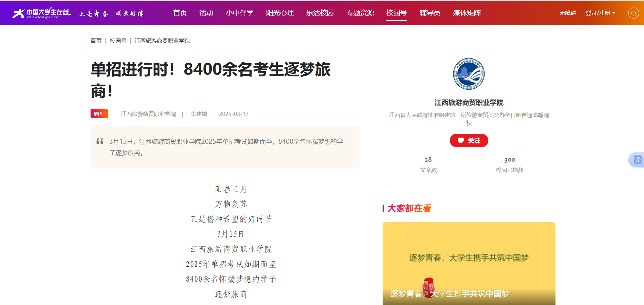
Task: Click the 中国大学生在线 site logo
Action: tap(42, 13)
